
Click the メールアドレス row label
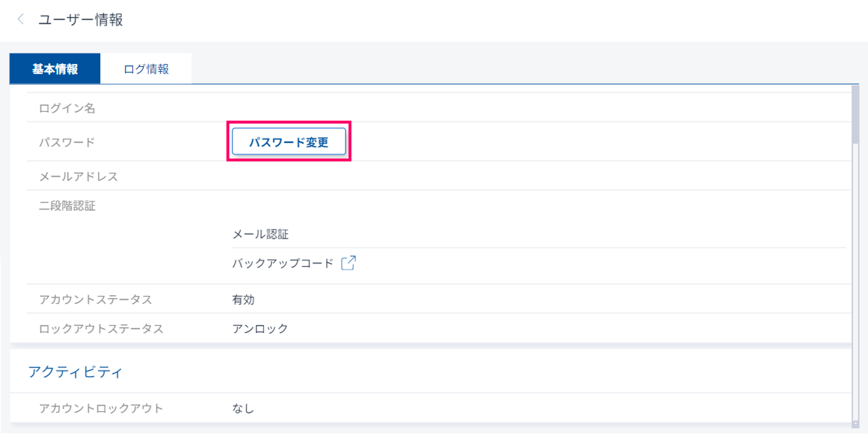[78, 177]
